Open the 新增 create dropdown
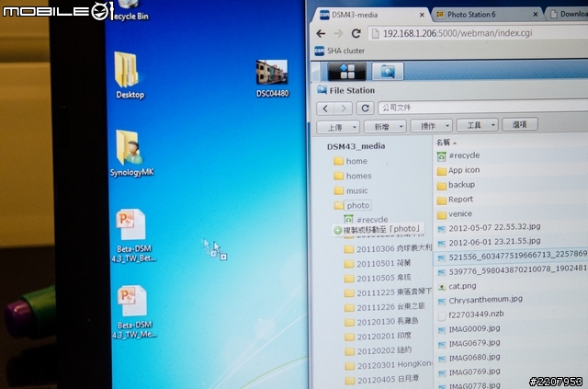 (385, 127)
